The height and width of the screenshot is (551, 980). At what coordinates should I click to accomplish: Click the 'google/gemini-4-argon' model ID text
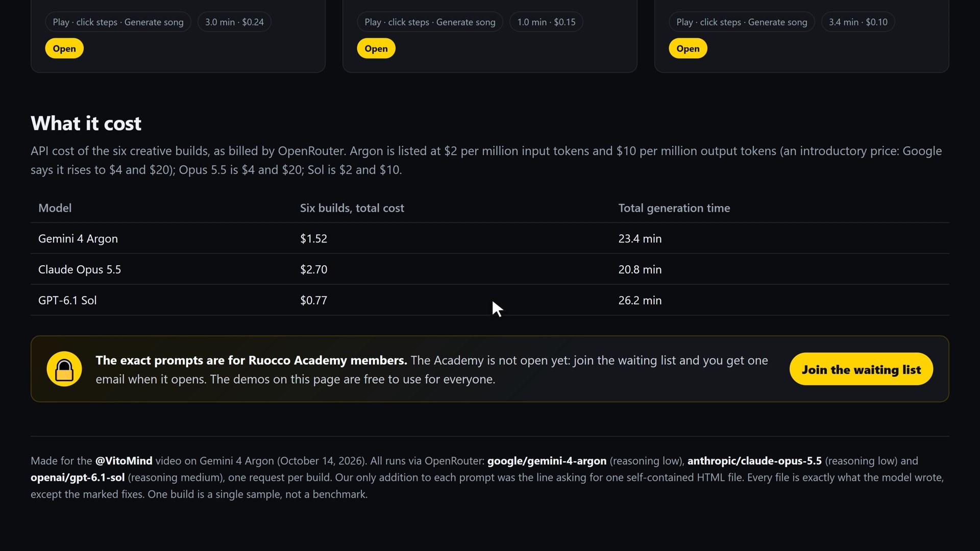(547, 461)
